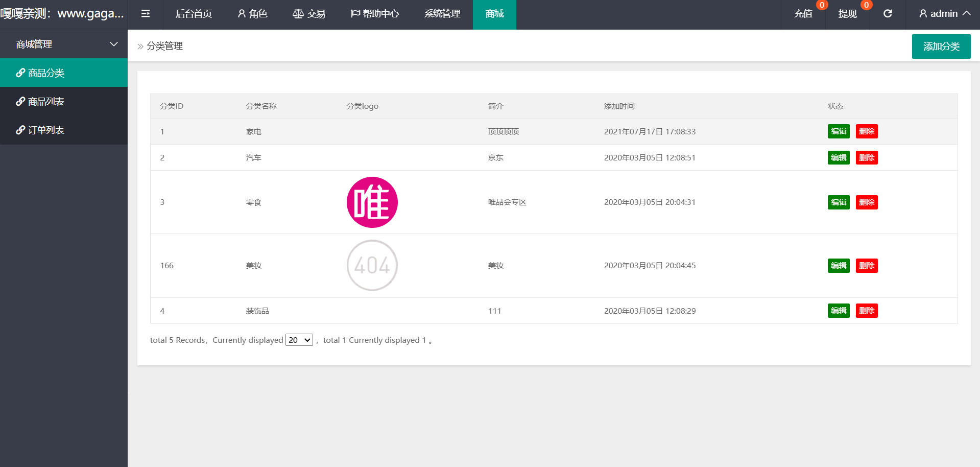Select 商品分类 in the sidebar
The height and width of the screenshot is (467, 980).
coord(46,73)
